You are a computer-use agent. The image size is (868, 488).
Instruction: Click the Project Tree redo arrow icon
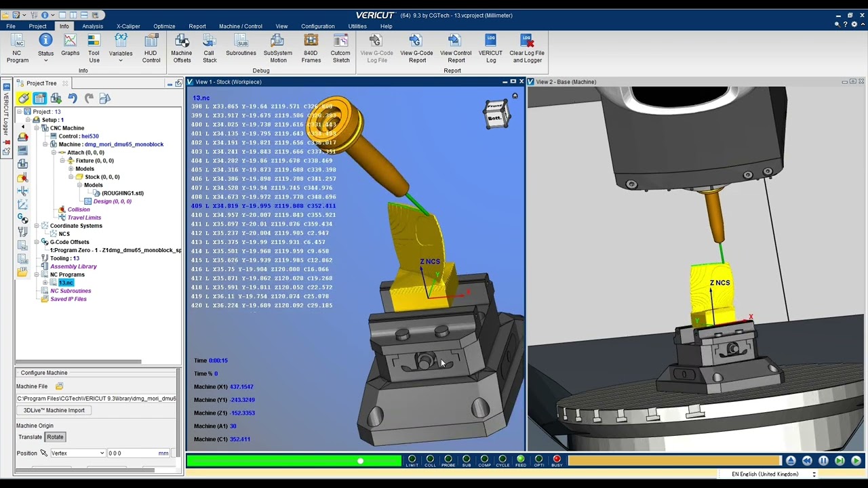(89, 98)
